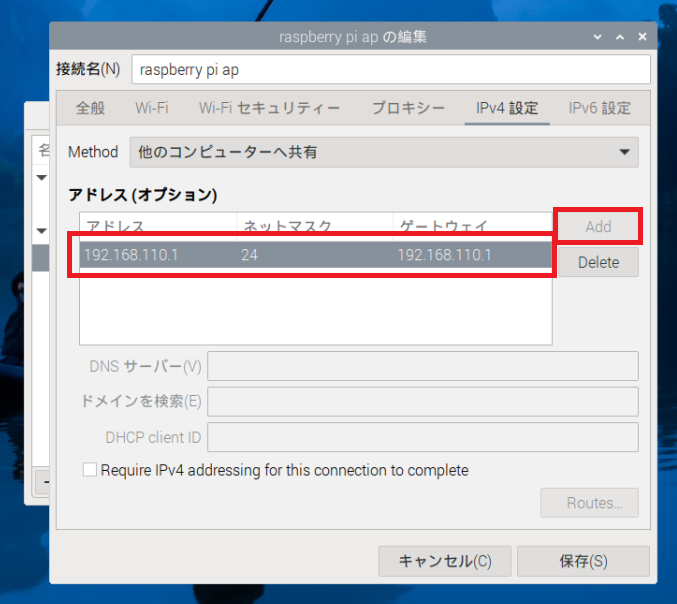Click 保存(S) to save connection

[584, 561]
